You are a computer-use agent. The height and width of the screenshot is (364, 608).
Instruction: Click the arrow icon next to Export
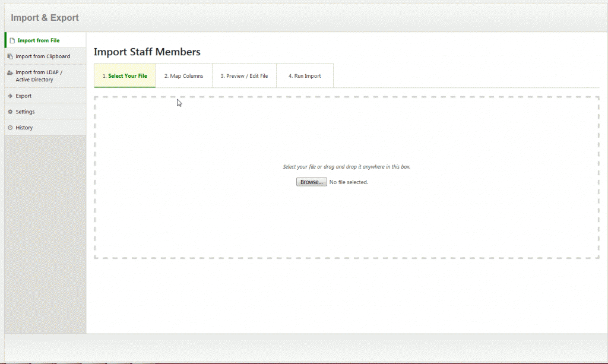10,96
